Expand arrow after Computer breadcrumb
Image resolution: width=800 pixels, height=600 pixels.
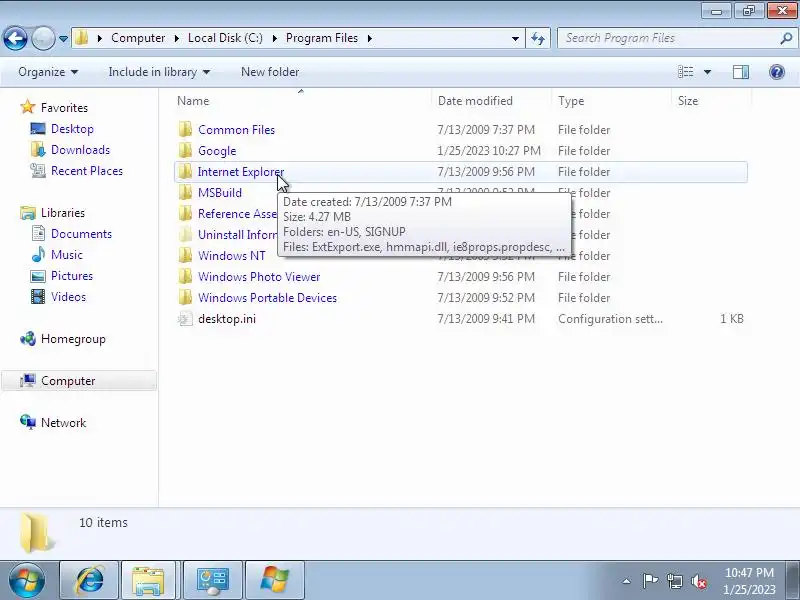[x=177, y=38]
